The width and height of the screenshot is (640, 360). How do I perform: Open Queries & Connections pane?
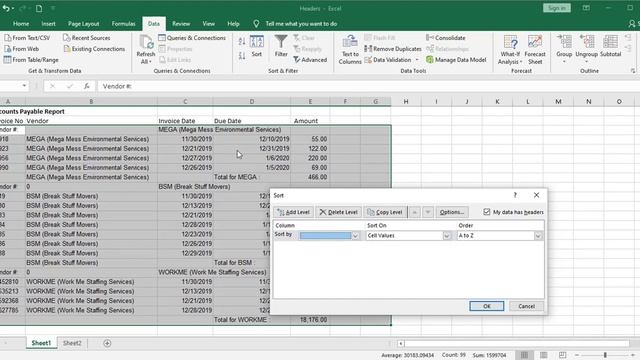(192, 38)
